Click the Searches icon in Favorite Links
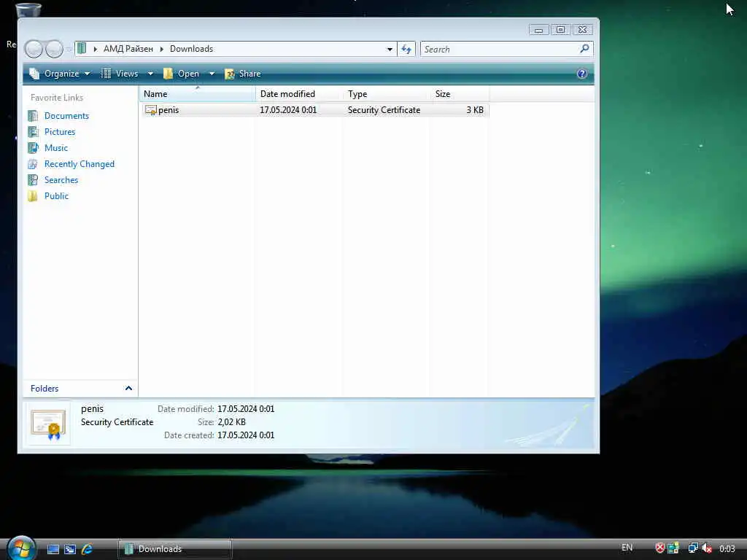Viewport: 747px width, 560px height. (33, 180)
